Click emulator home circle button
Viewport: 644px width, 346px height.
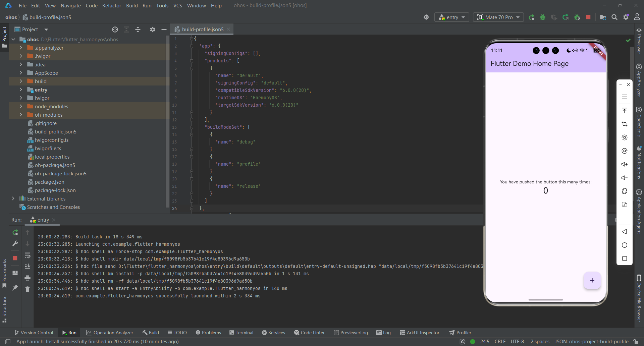click(625, 245)
